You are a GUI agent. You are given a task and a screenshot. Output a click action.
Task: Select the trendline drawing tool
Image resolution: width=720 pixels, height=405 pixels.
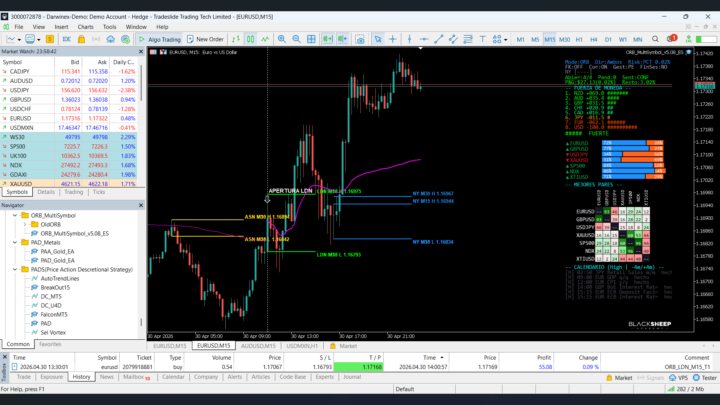[439, 39]
